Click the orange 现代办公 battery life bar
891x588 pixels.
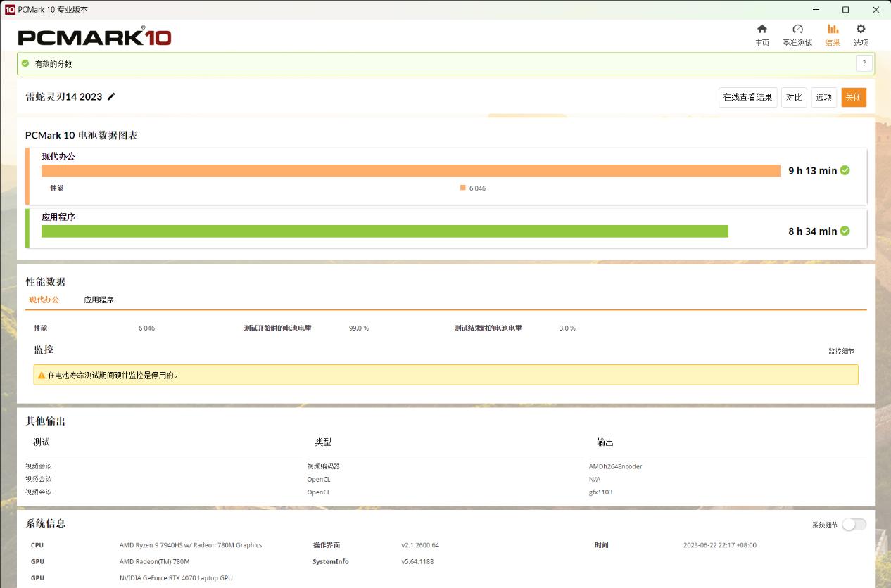pos(410,171)
